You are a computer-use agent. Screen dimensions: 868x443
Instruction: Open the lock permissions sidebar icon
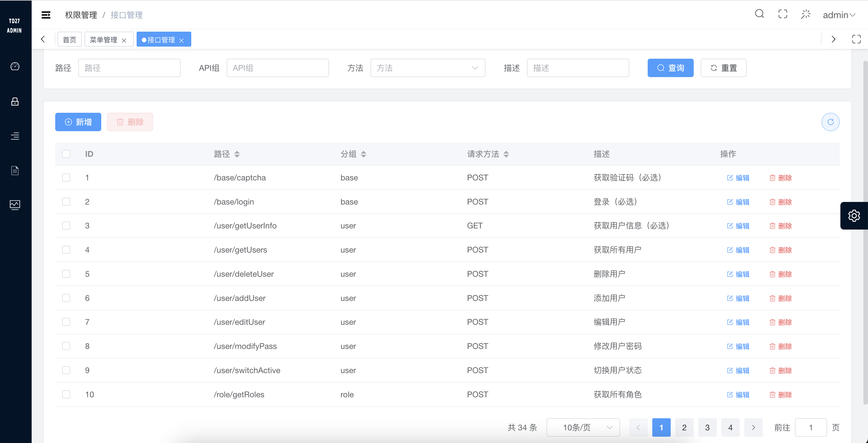coord(15,102)
